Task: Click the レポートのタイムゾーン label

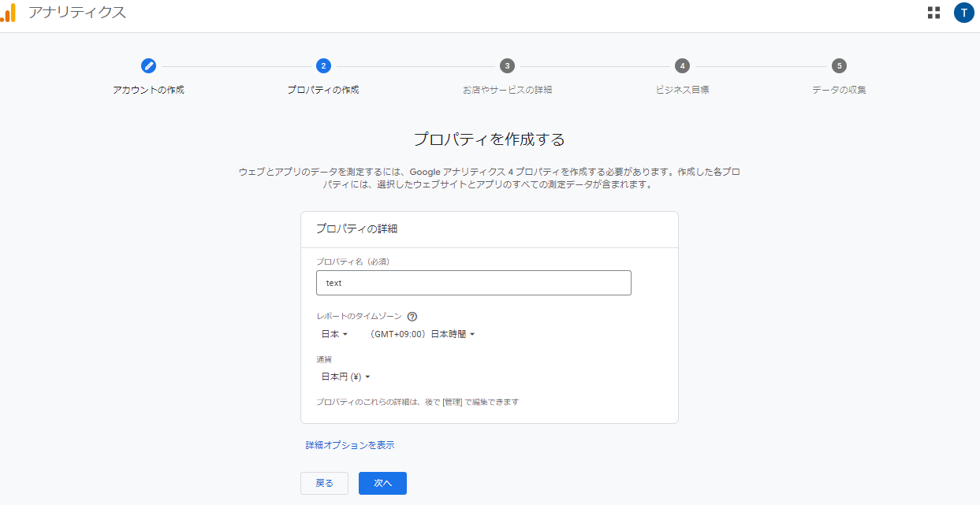Action: [x=359, y=317]
